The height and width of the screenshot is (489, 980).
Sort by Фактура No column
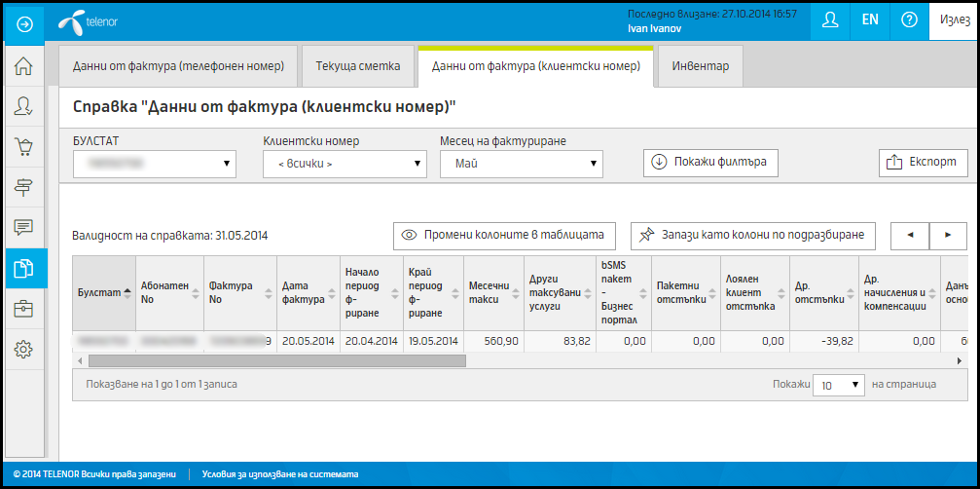point(240,292)
